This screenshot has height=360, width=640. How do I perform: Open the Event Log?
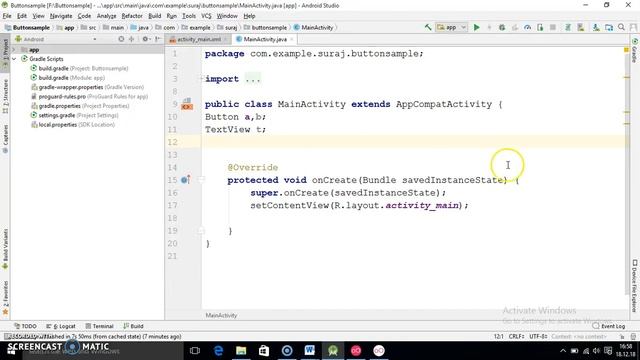click(609, 326)
